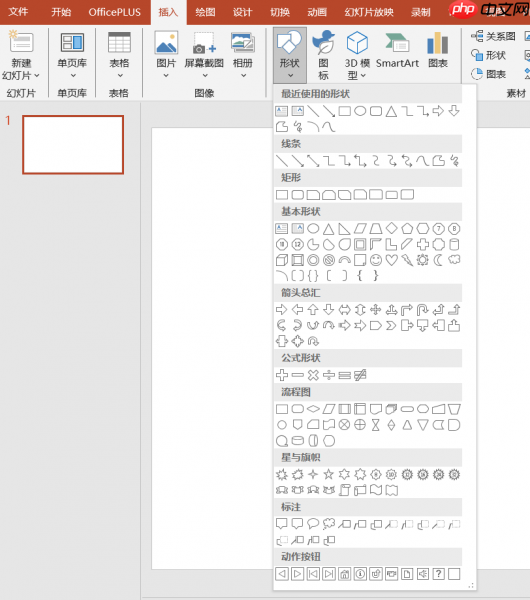Click the 新建幻灯片 new slide icon
This screenshot has height=600, width=530.
coord(21,42)
